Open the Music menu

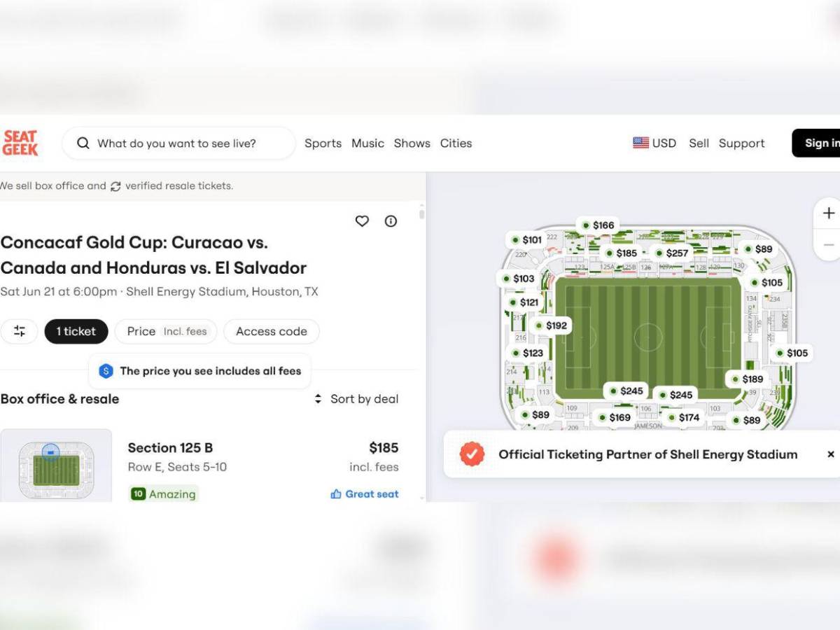coord(367,143)
